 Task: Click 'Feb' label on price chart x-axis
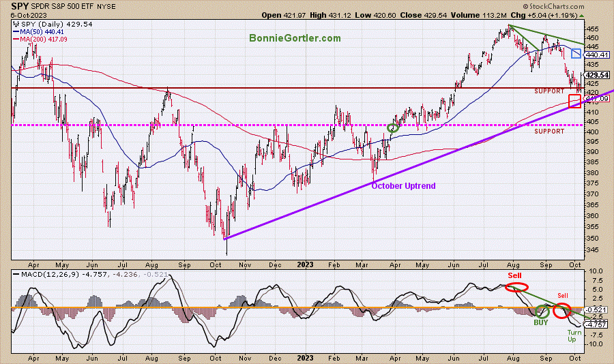click(334, 264)
